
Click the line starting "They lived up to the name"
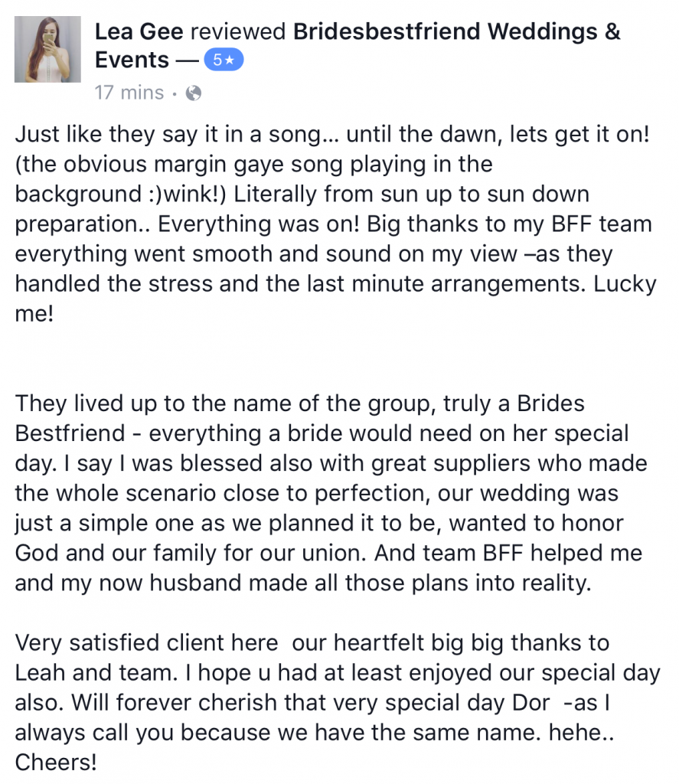(300, 403)
